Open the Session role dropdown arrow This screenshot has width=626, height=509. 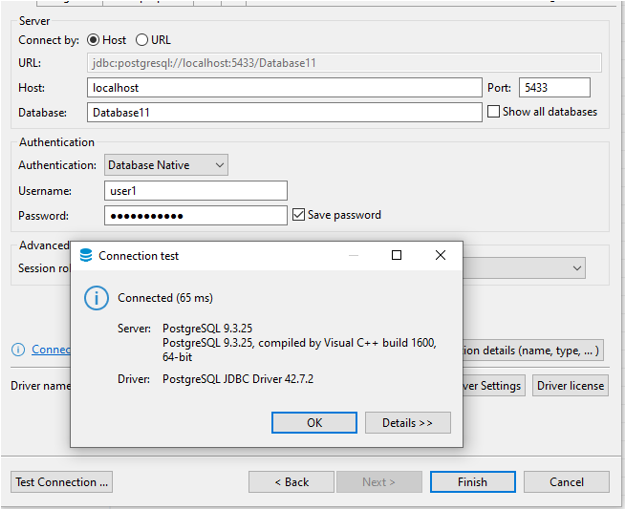pyautogui.click(x=577, y=268)
